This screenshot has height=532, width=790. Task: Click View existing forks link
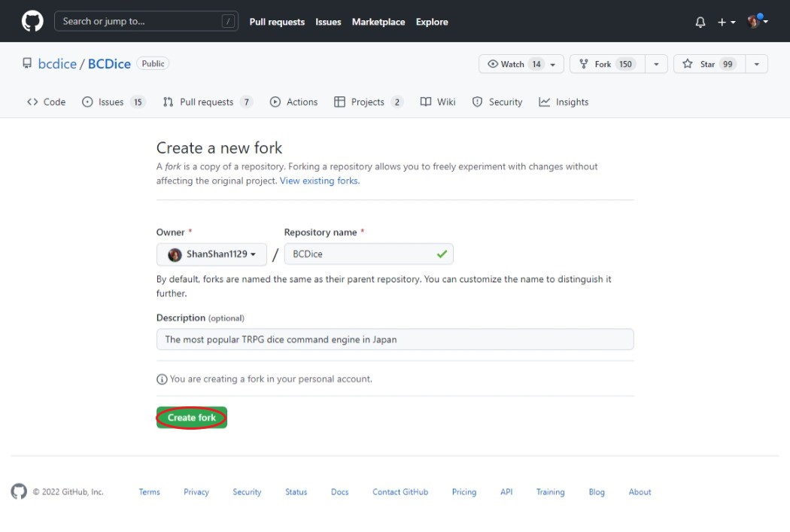point(320,181)
